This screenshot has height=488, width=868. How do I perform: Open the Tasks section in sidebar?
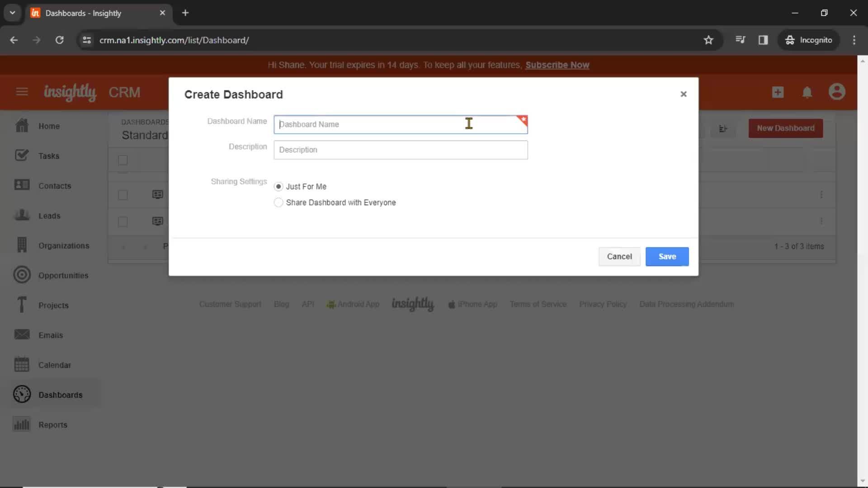point(49,155)
